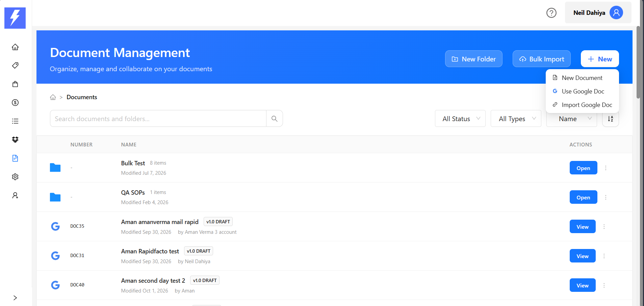Open the settings gear in sidebar

(x=15, y=177)
